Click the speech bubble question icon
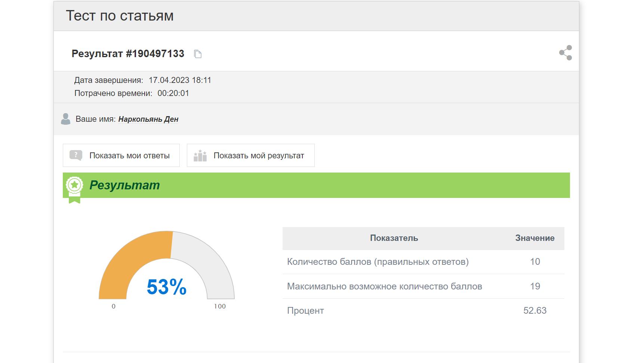Image resolution: width=644 pixels, height=363 pixels. coord(76,155)
